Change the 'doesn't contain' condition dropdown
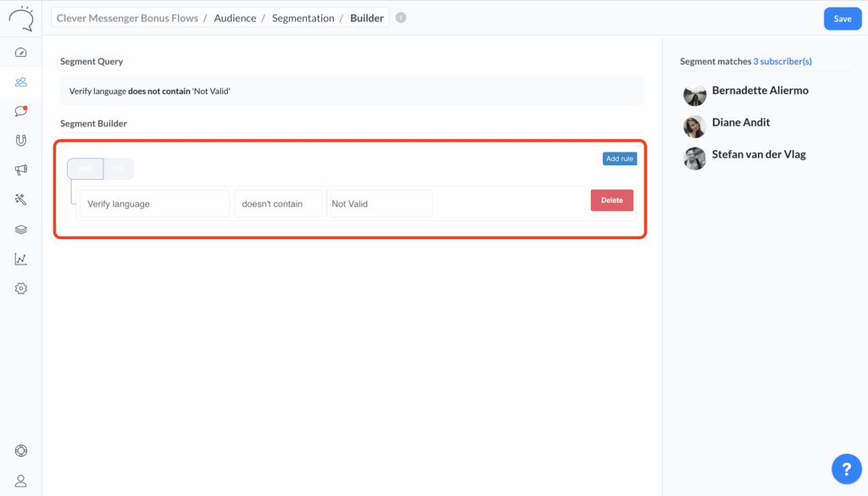The width and height of the screenshot is (868, 496). coord(278,203)
